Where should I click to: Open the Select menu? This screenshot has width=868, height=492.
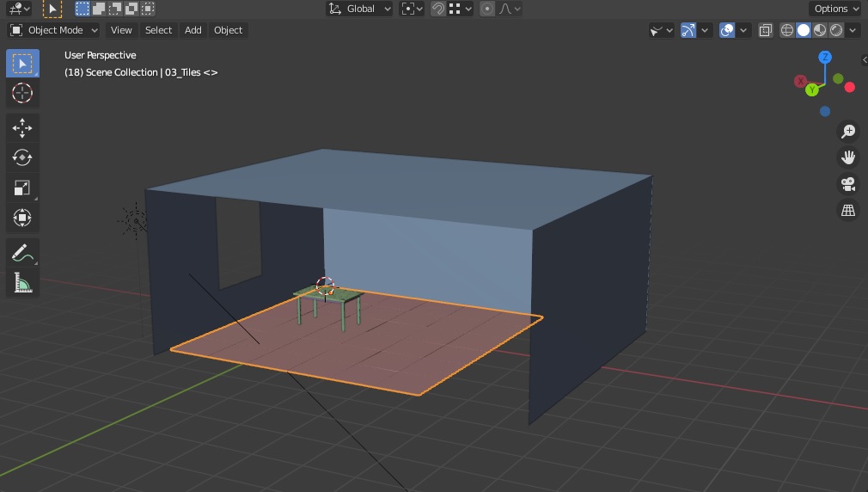click(x=158, y=30)
